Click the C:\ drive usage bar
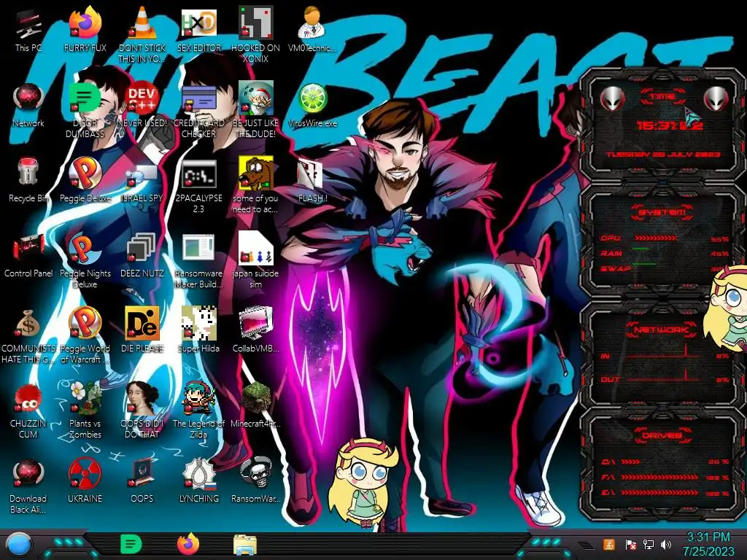747x560 pixels. tap(630, 462)
